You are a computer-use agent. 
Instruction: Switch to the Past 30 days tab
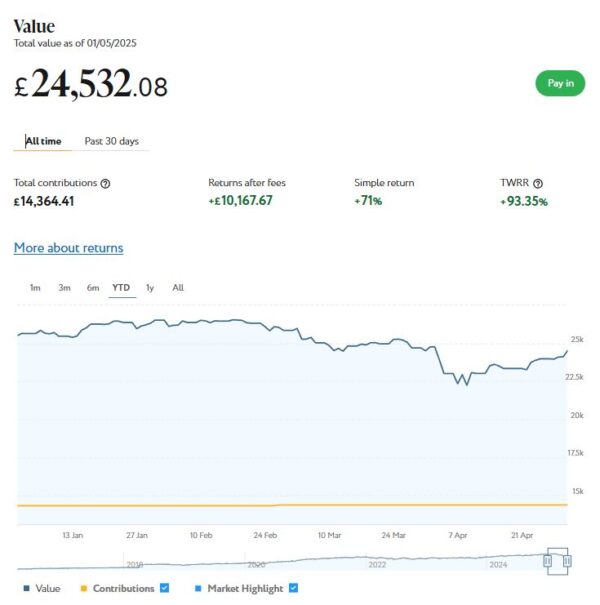click(112, 141)
